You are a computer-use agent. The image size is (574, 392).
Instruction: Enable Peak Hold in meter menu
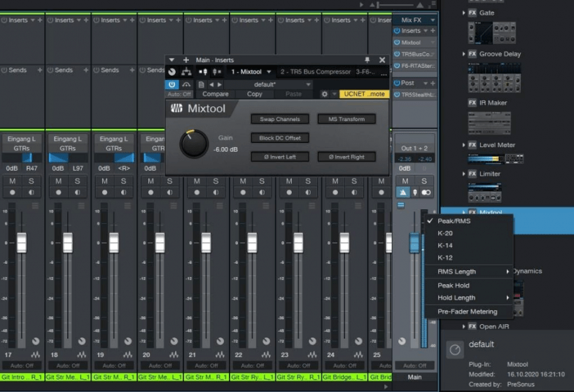coord(468,286)
